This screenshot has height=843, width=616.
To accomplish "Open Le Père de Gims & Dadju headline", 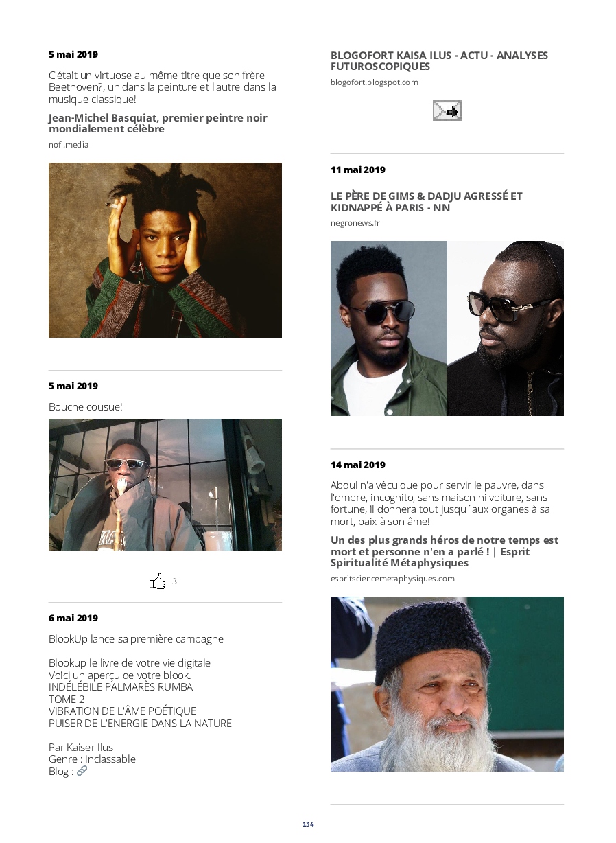I will 427,202.
